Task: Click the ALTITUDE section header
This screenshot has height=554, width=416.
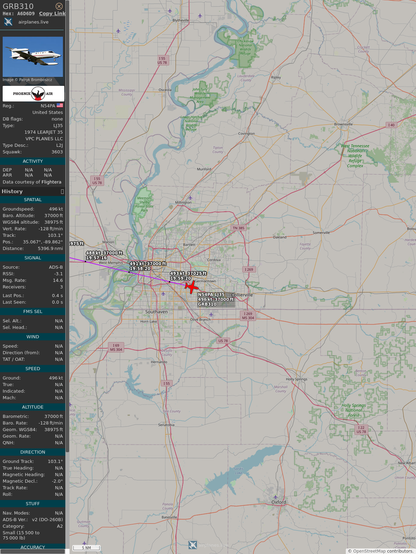Action: [33, 407]
